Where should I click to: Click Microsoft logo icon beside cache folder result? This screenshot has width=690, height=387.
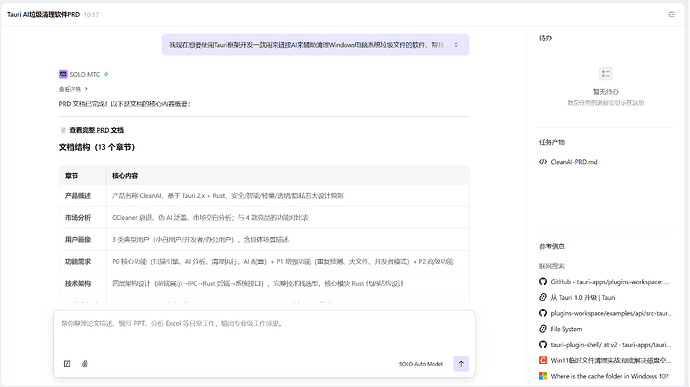(543, 376)
